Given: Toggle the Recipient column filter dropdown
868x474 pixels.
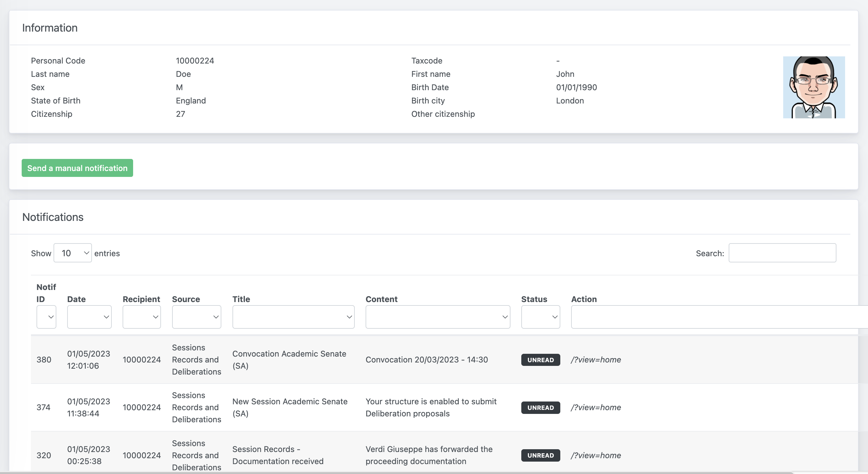Looking at the screenshot, I should pos(142,316).
